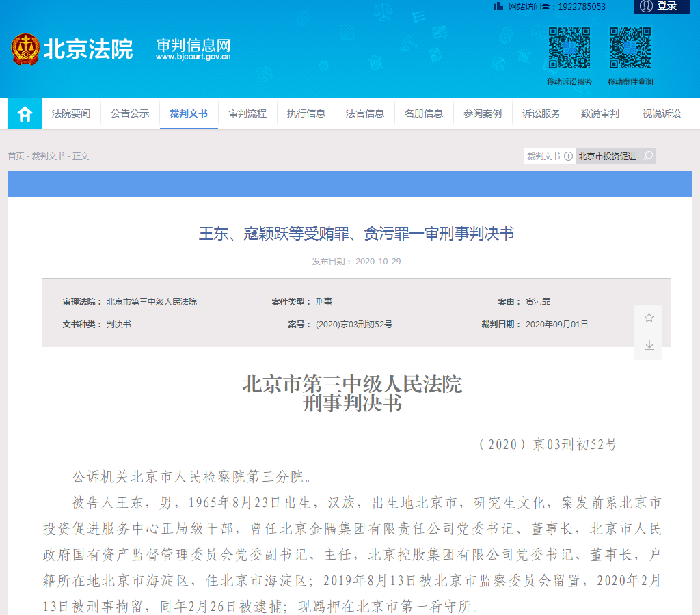Image resolution: width=700 pixels, height=615 pixels.
Task: Click the 移动案件查询 caption
Action: (630, 82)
